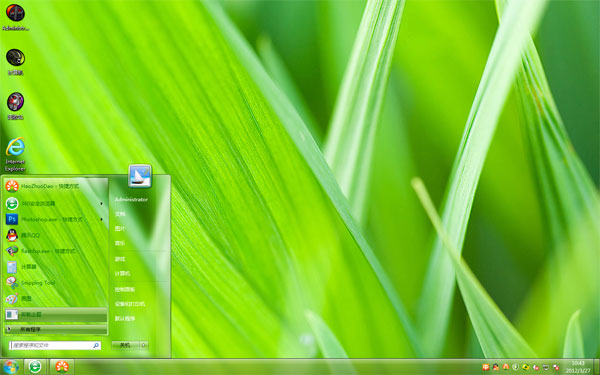Open Control Panel (控制面板)

pyautogui.click(x=125, y=290)
